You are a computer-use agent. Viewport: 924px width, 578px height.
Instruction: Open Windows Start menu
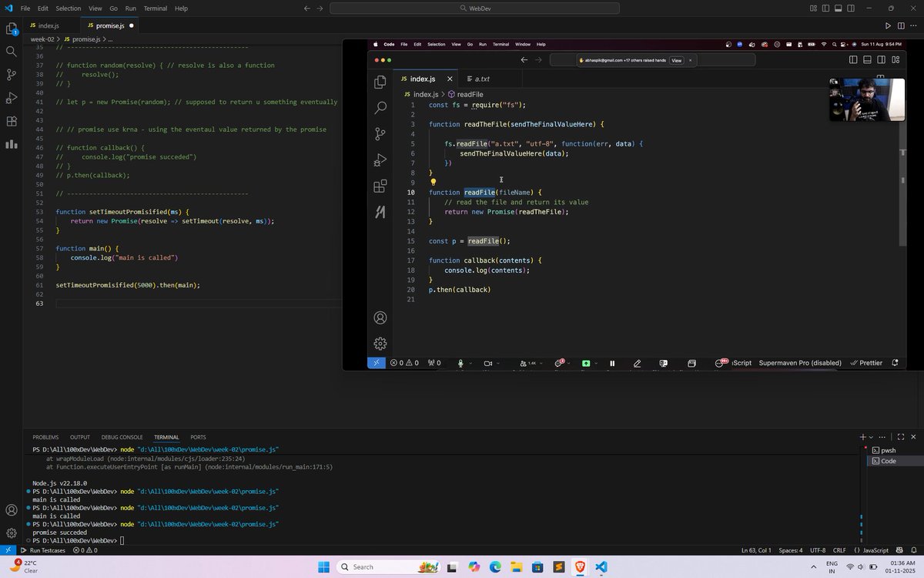[x=324, y=567]
